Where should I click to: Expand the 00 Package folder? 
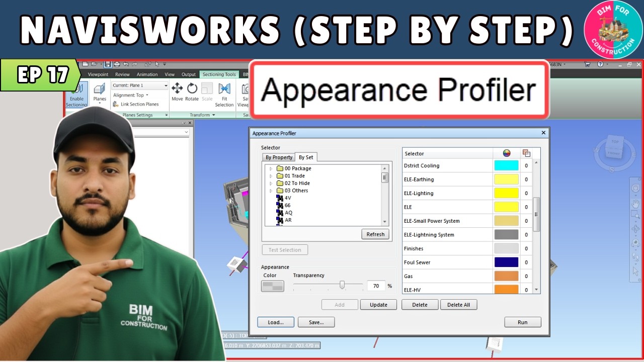pos(271,168)
